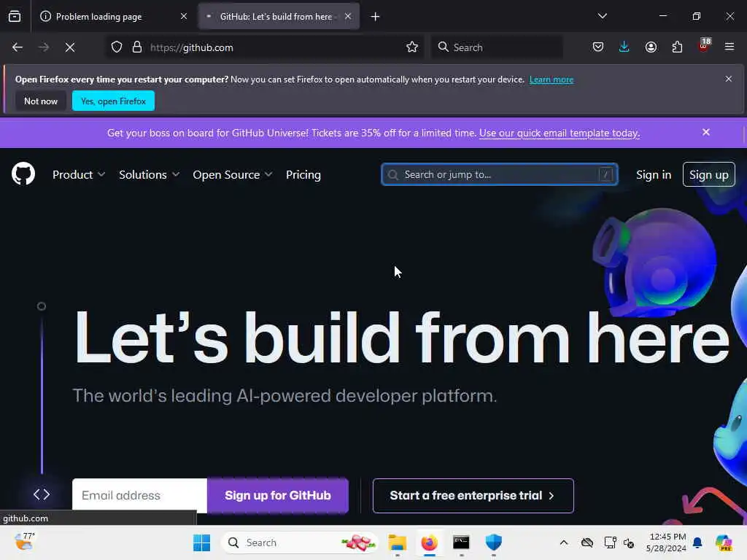This screenshot has width=747, height=560.
Task: Stop loading the page with the X button
Action: coord(70,47)
